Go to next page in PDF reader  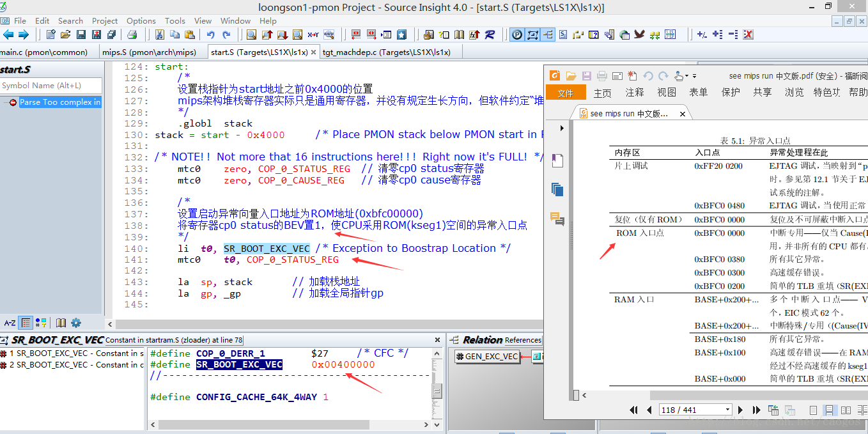[x=741, y=410]
